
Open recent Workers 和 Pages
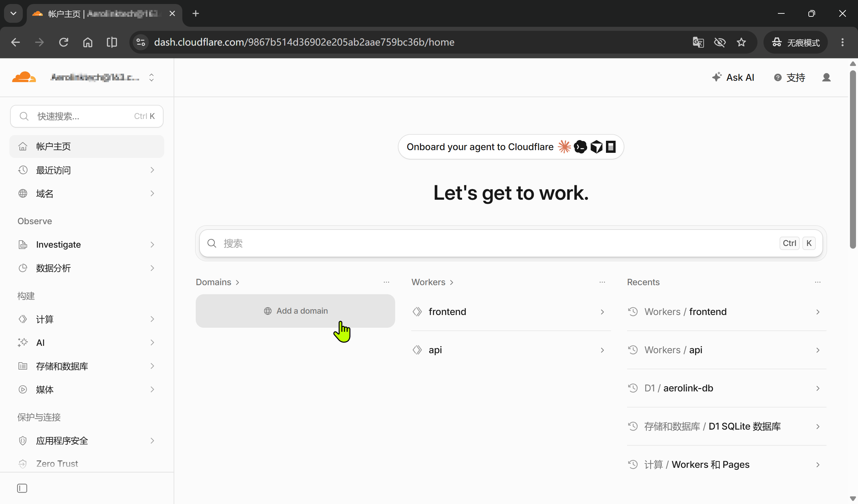(727, 464)
